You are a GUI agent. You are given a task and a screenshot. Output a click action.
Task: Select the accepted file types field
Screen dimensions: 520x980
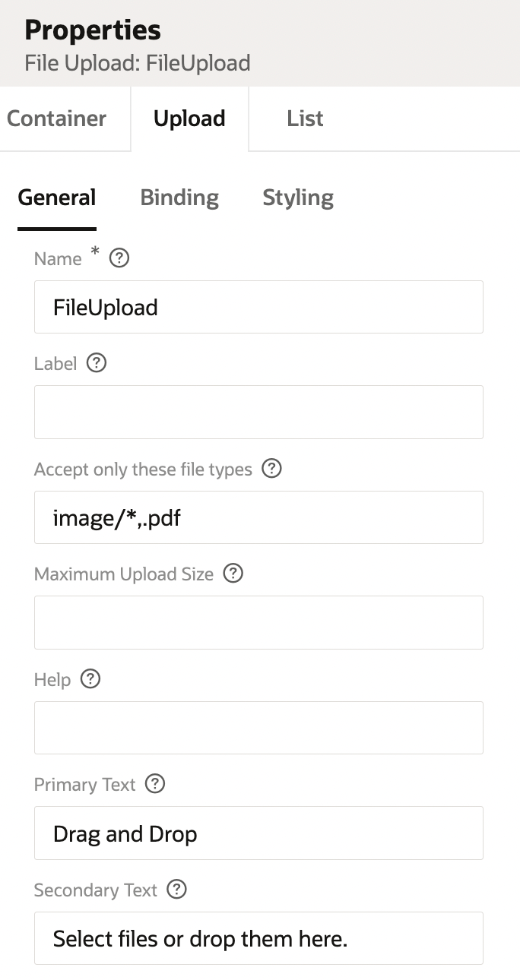[x=258, y=517]
